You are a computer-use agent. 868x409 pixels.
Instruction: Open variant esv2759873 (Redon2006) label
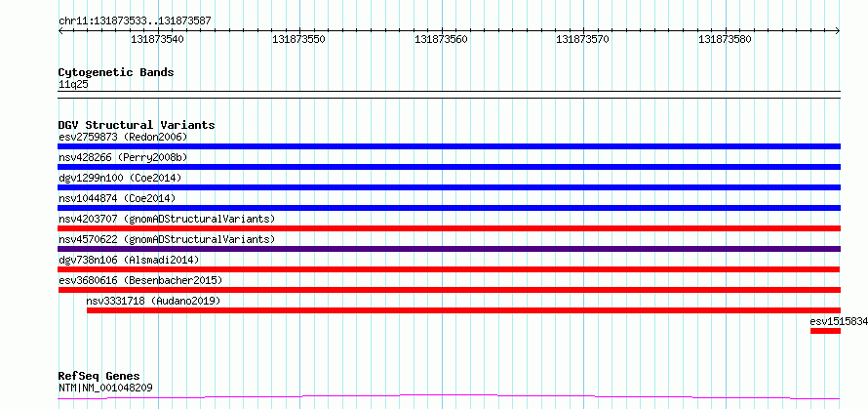(123, 137)
